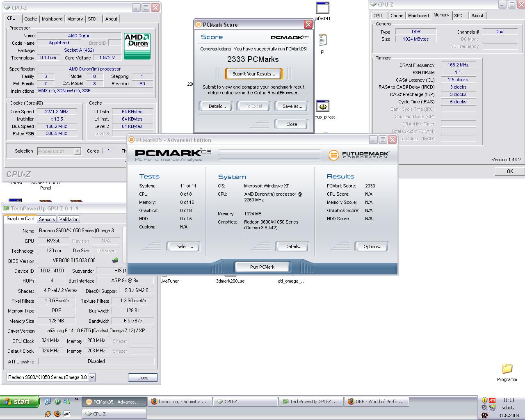Click the Core Speed value 2271.3 MHz
The image size is (525, 420).
point(57,112)
